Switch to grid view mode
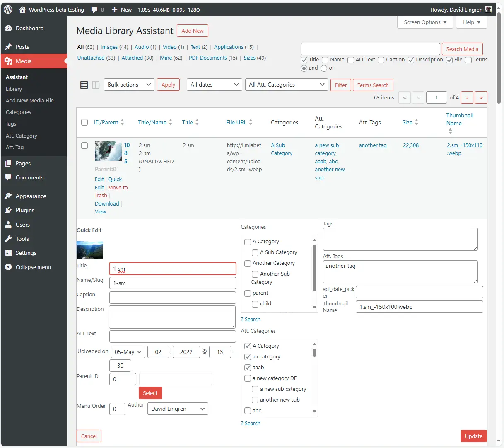Viewport: 504px width, 448px height. coord(96,85)
